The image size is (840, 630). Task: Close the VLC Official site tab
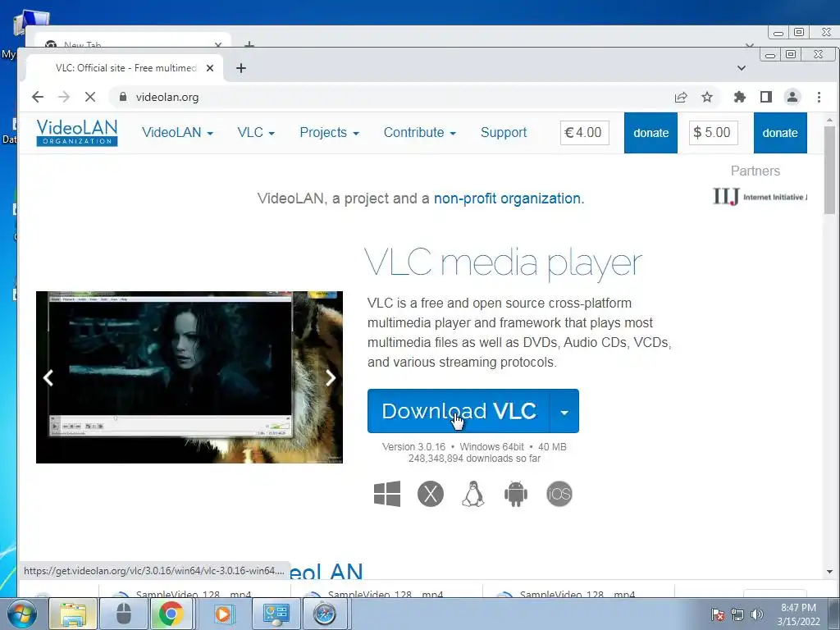[210, 68]
